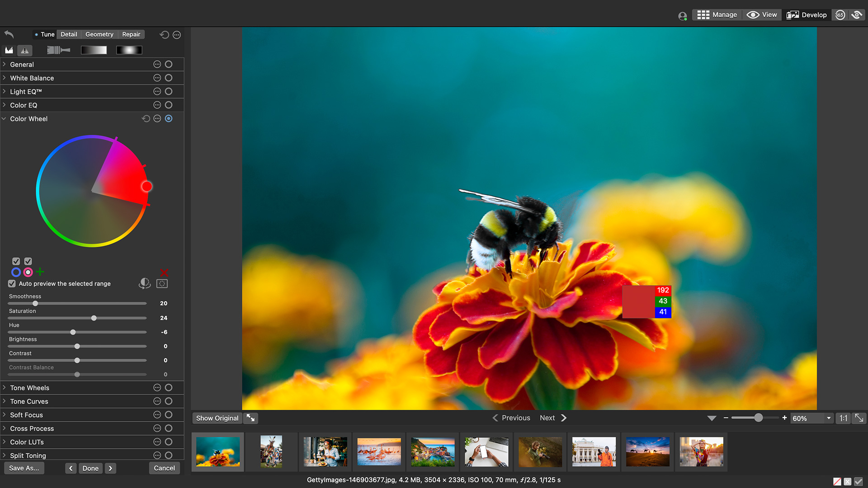Image resolution: width=868 pixels, height=488 pixels.
Task: Expand the Tone Wheels group
Action: pos(4,388)
